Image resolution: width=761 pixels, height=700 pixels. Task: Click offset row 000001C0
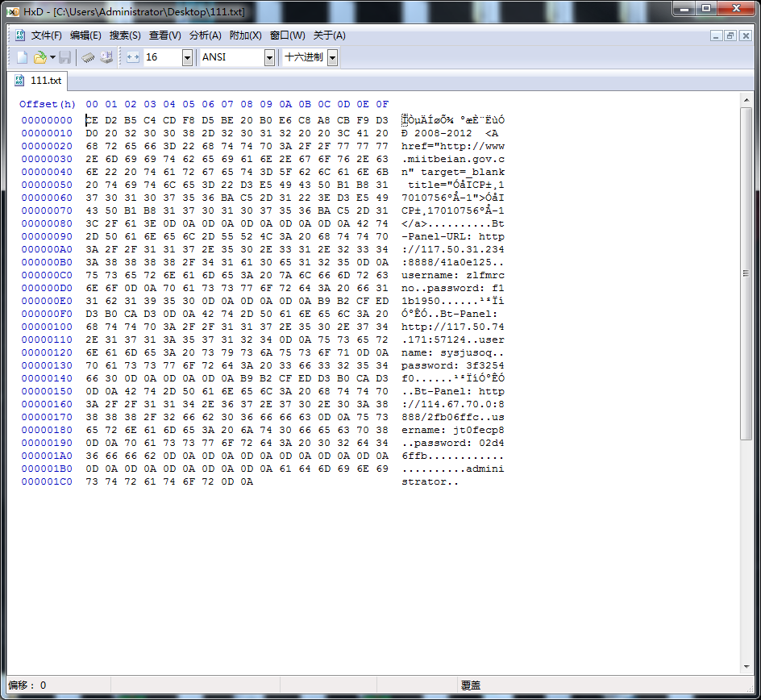click(47, 481)
